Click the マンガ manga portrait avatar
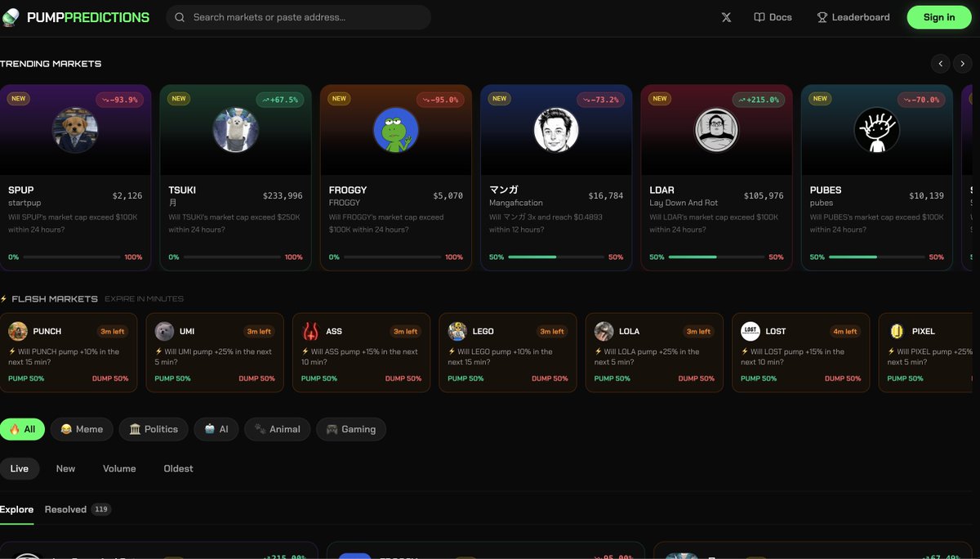The image size is (980, 559). tap(556, 130)
